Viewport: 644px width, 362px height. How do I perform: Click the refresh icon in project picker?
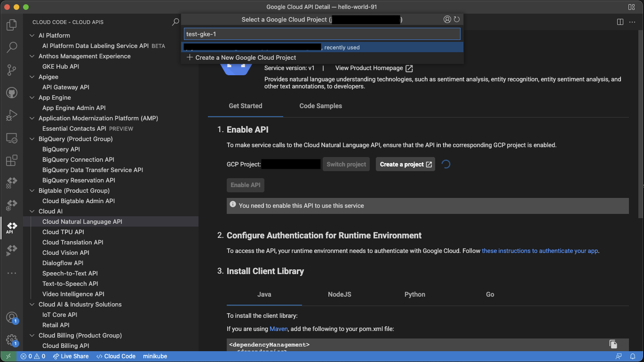click(457, 19)
